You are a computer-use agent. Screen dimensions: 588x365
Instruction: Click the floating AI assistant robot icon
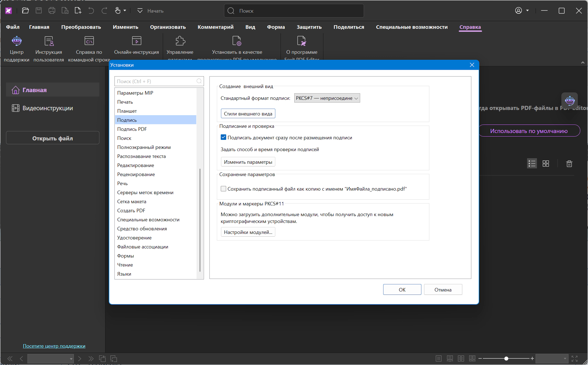[x=570, y=101]
